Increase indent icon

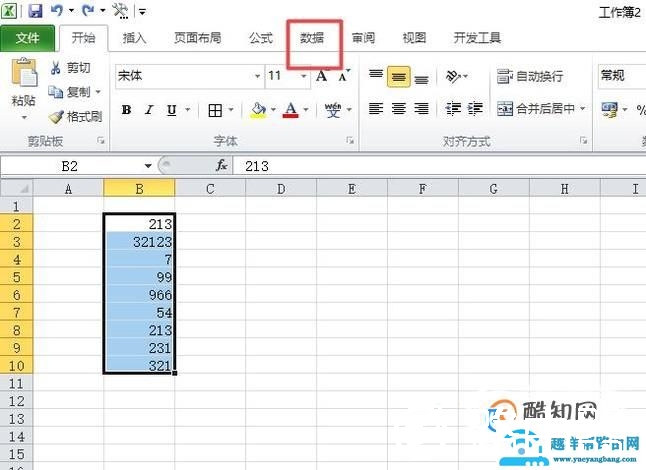[x=475, y=109]
